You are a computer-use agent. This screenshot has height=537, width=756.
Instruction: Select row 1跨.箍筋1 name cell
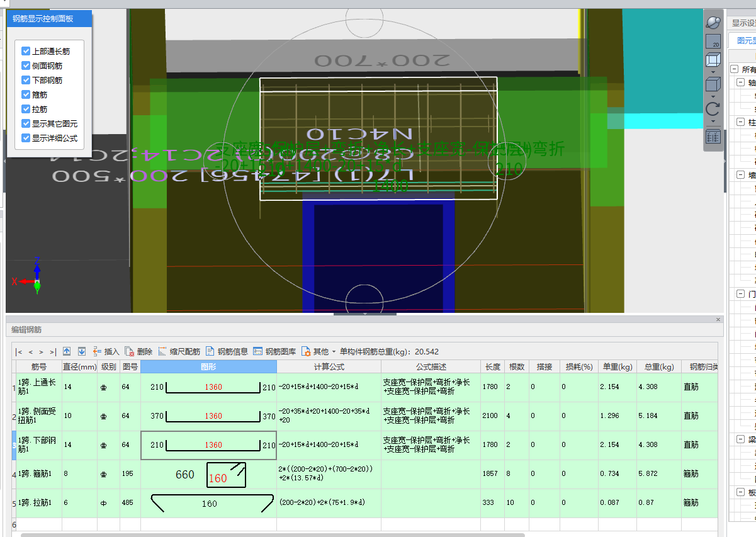[39, 474]
